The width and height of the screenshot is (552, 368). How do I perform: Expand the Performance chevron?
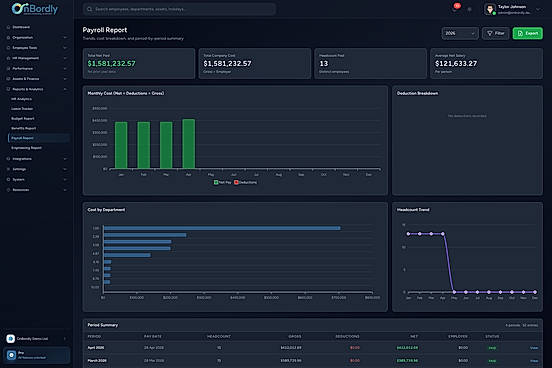(65, 68)
